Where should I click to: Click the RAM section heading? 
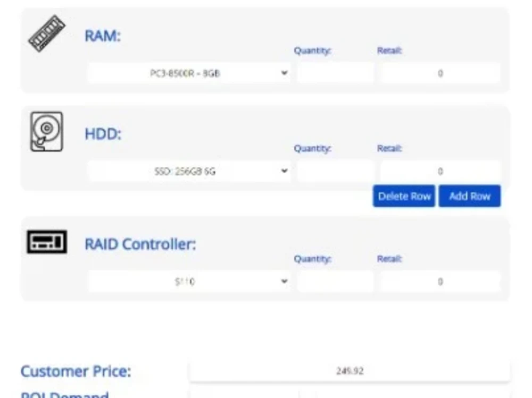point(103,36)
